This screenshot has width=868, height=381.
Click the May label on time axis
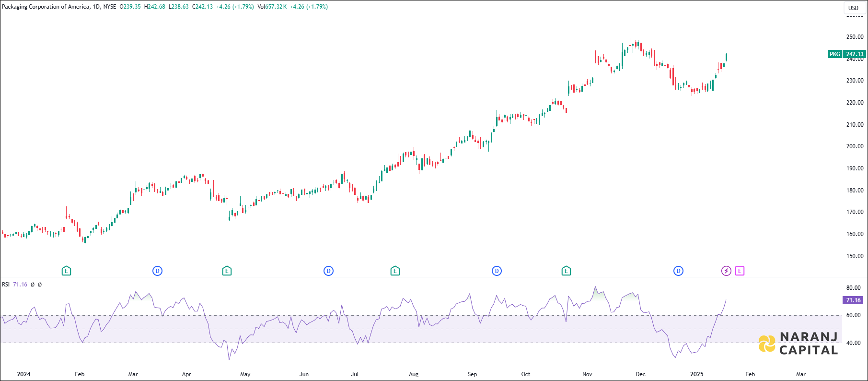click(245, 374)
